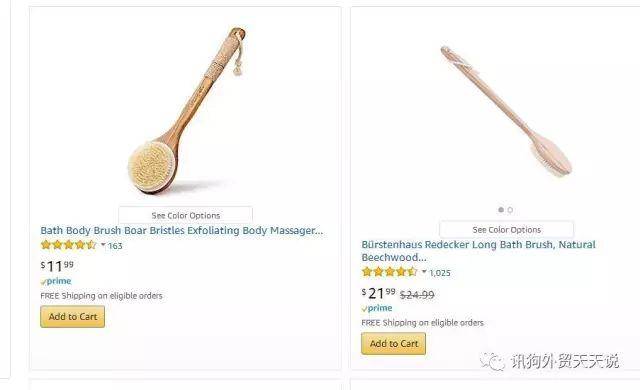
Task: Select the second image carousel dot
Action: point(510,210)
